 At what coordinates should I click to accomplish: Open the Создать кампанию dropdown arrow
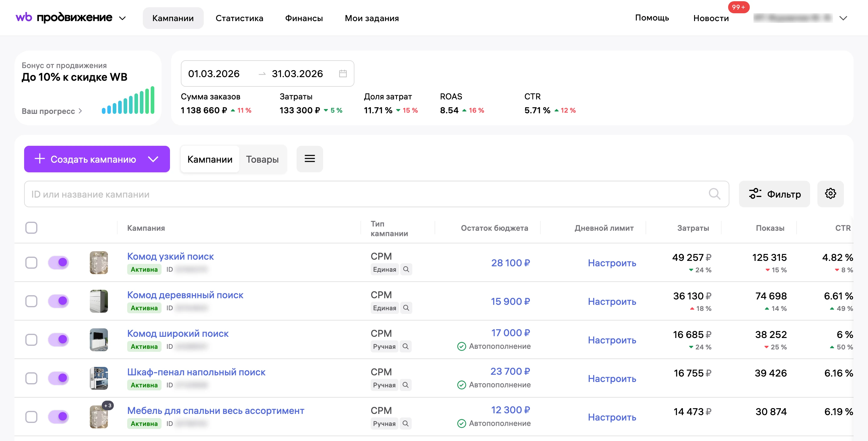pyautogui.click(x=153, y=159)
